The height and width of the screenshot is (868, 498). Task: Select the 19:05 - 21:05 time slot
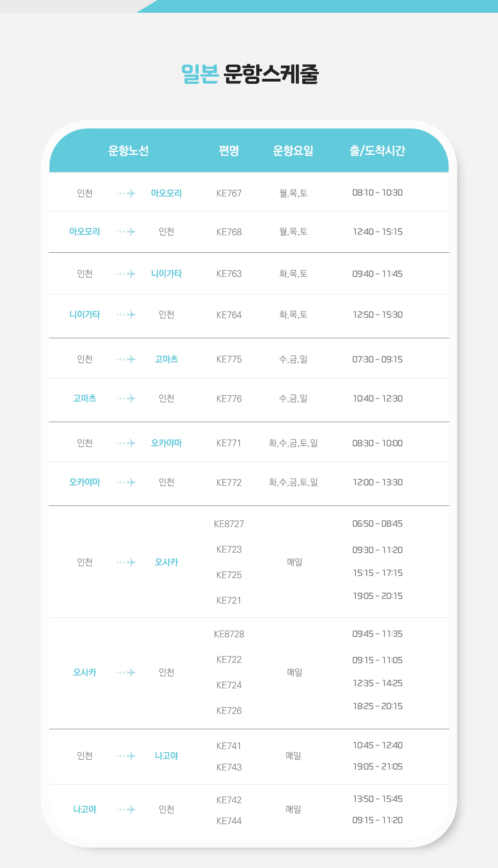378,767
